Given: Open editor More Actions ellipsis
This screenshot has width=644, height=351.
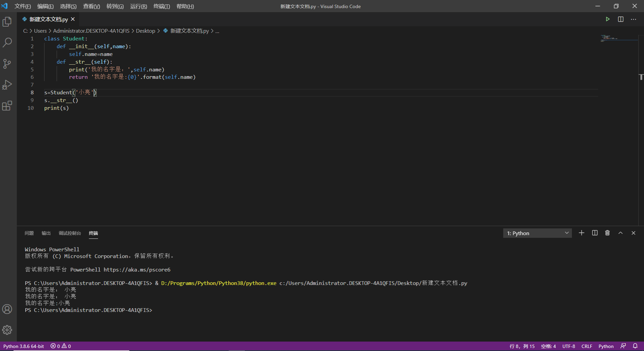Looking at the screenshot, I should click(x=634, y=19).
